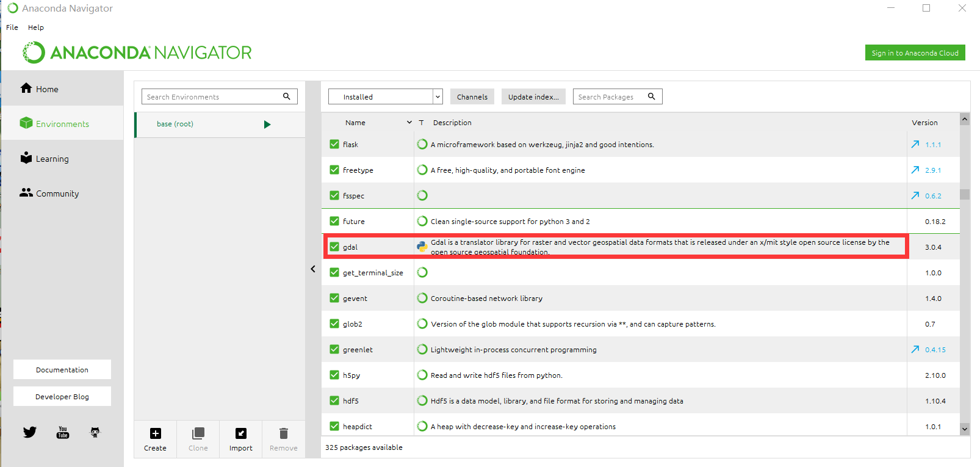980x467 pixels.
Task: Uncheck the heapdict package checkbox
Action: click(334, 426)
